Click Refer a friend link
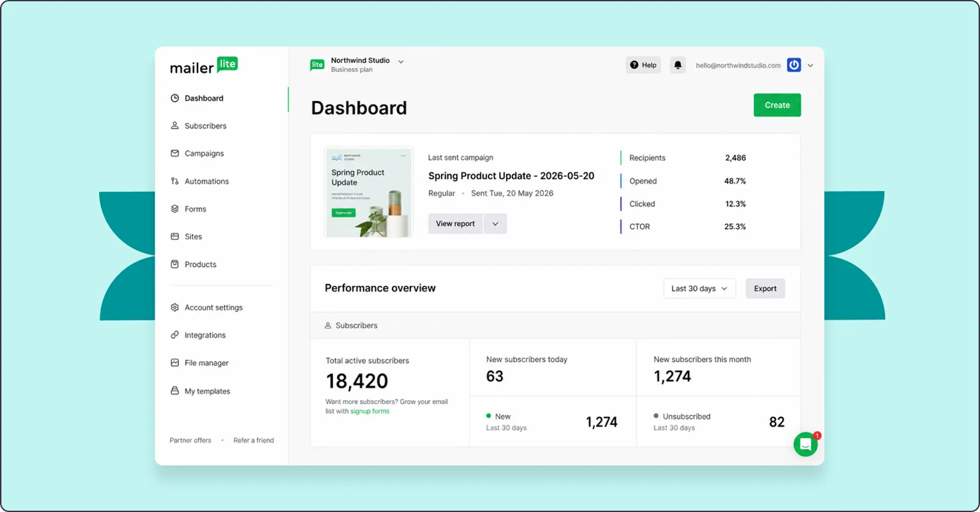The width and height of the screenshot is (980, 512). point(254,440)
